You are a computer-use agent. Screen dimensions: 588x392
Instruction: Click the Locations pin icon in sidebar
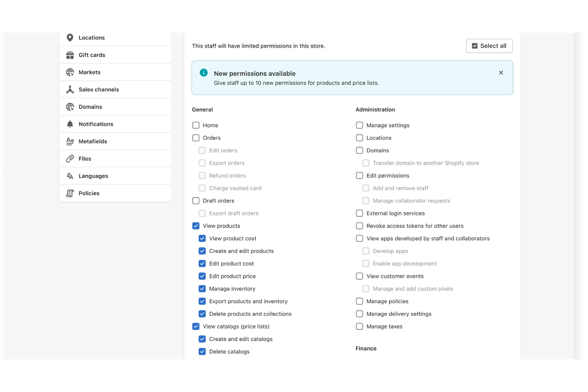click(70, 38)
